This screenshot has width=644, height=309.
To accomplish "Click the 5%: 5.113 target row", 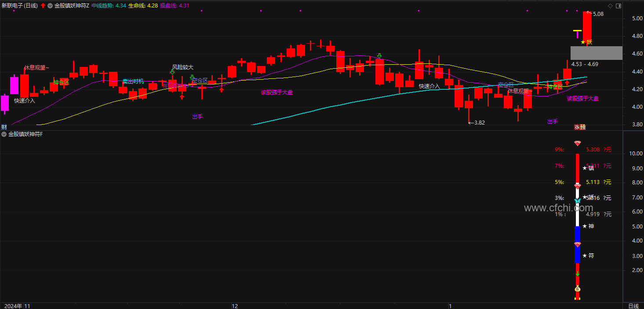I will [x=583, y=182].
